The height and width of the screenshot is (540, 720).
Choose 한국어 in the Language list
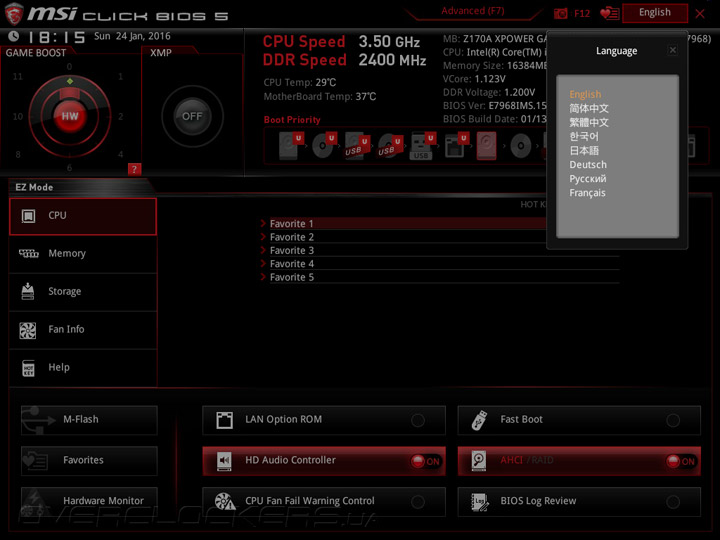click(584, 136)
